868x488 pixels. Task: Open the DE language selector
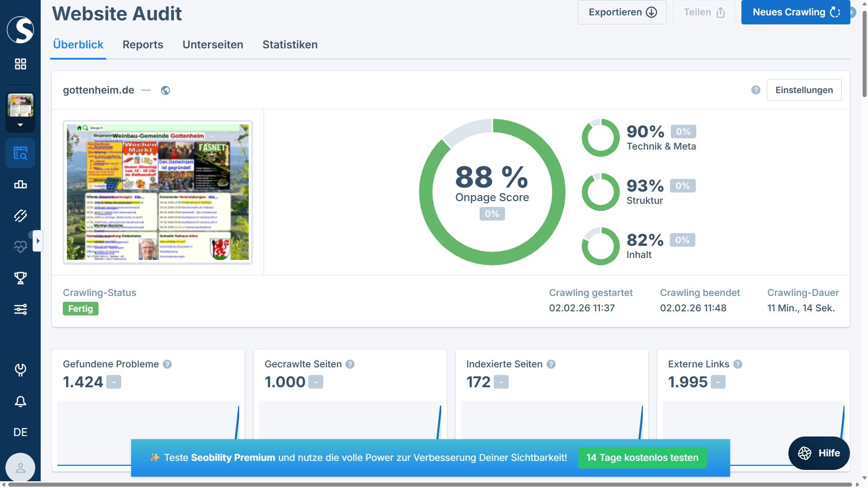pos(20,432)
